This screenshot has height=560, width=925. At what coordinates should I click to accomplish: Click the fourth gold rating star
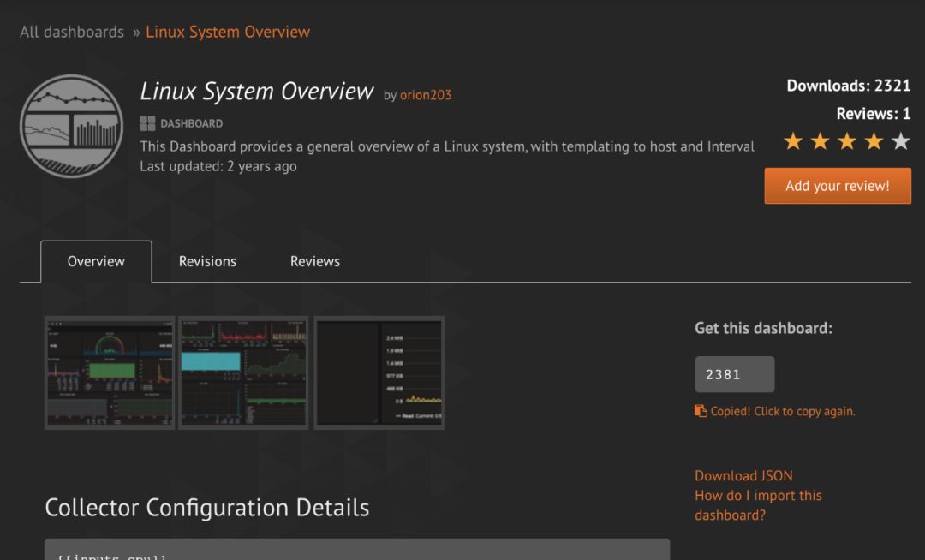coord(874,142)
